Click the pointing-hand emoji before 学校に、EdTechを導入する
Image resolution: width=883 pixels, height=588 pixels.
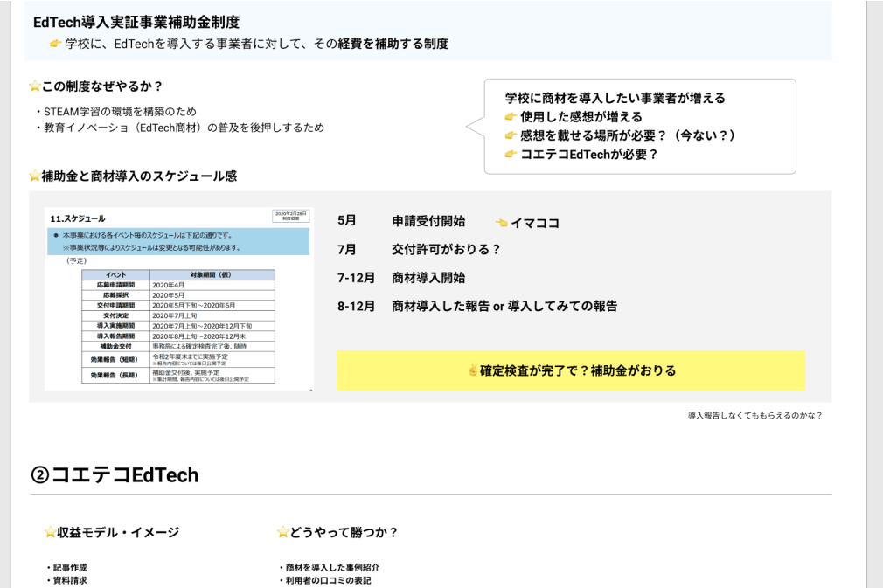click(x=56, y=44)
